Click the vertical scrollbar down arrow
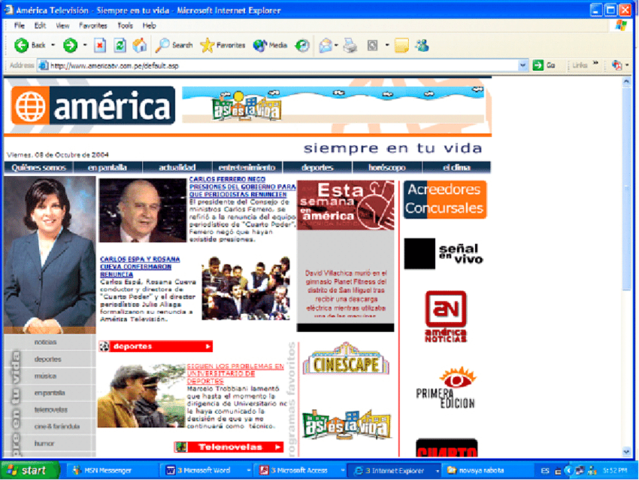 (626, 451)
